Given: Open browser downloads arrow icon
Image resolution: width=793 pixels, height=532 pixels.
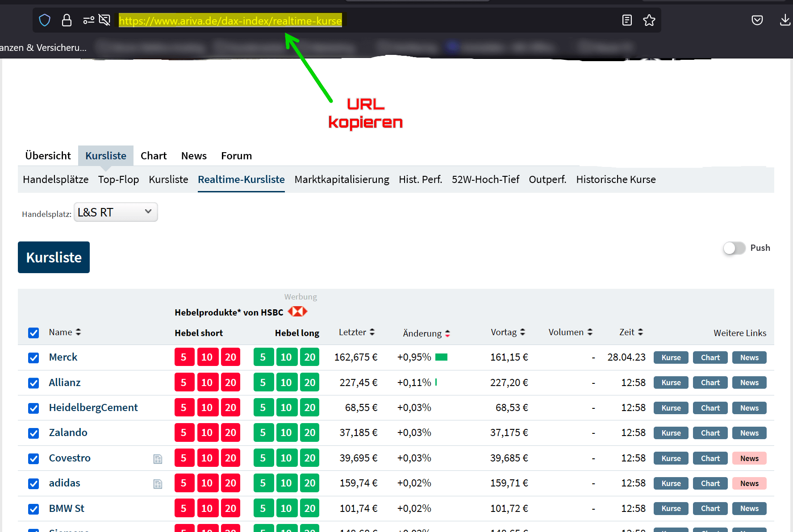Looking at the screenshot, I should (x=785, y=20).
